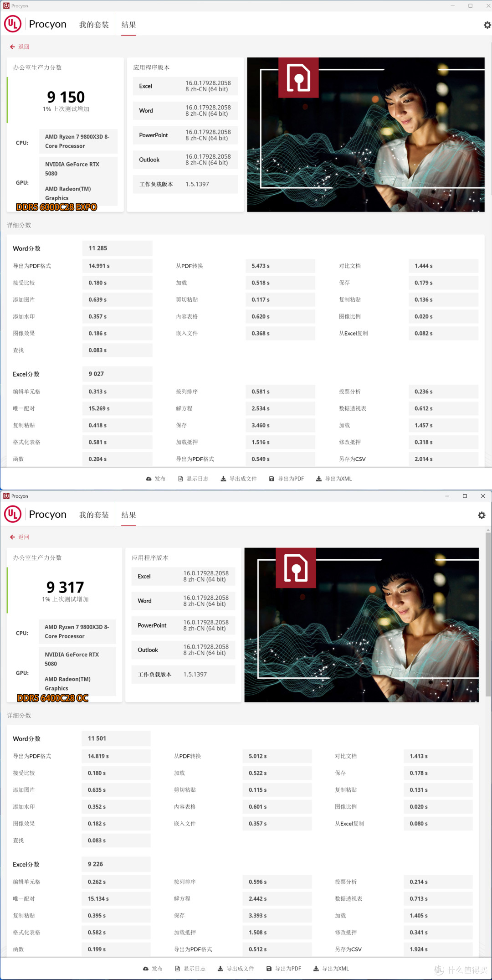Image resolution: width=492 pixels, height=980 pixels.
Task: Open settings gear in the 9 150 score window
Action: coord(487,25)
